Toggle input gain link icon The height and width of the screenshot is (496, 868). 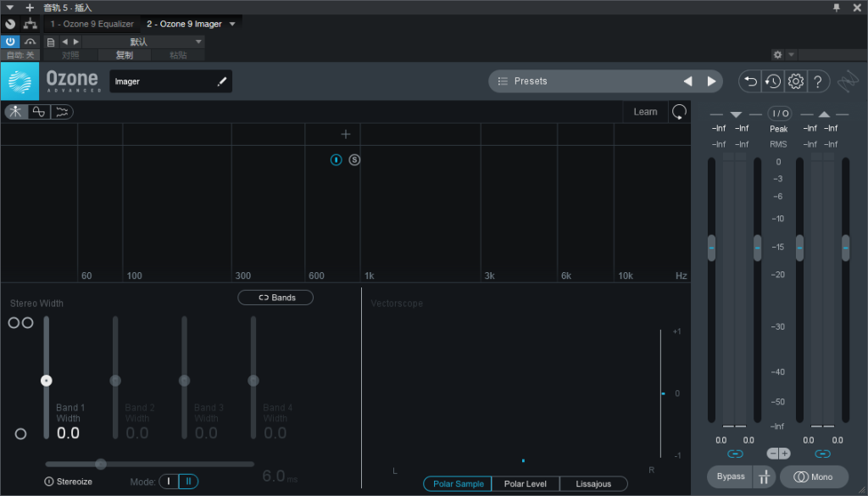pyautogui.click(x=735, y=454)
